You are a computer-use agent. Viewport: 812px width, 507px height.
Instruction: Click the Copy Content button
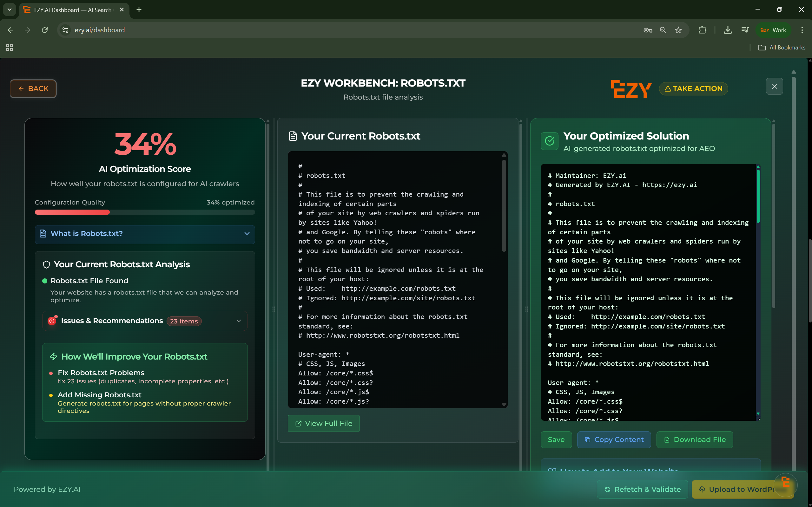(614, 439)
